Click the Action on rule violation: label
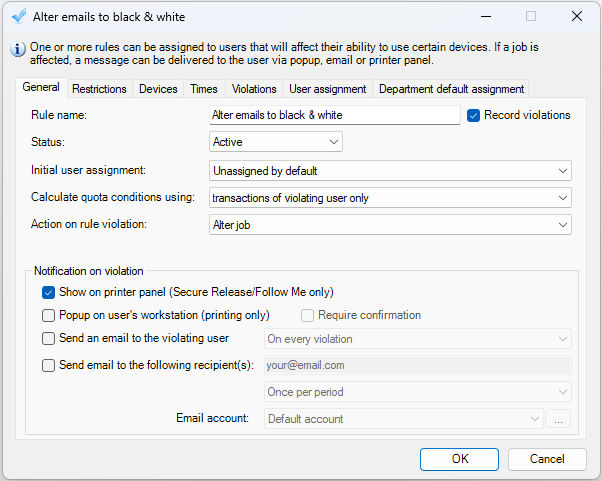The image size is (602, 481). (89, 224)
